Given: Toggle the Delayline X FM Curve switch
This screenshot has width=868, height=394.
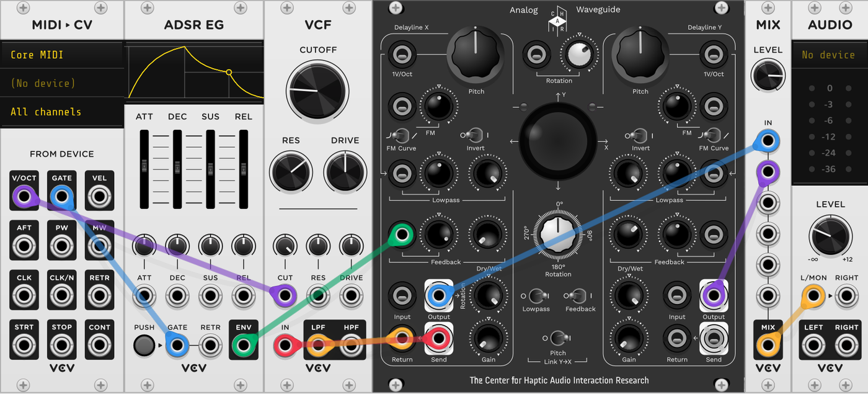Looking at the screenshot, I should (x=401, y=135).
